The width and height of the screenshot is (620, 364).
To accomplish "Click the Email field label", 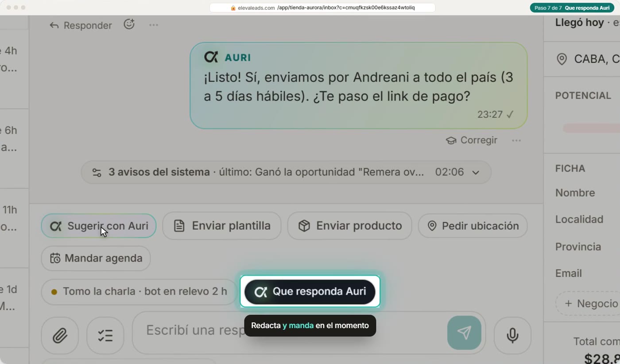I will (x=569, y=273).
